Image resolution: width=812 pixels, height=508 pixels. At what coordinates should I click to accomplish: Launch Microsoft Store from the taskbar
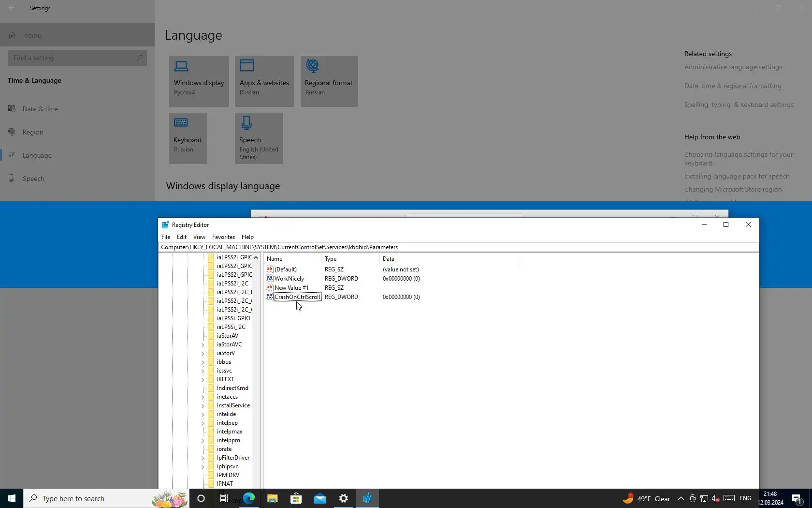[x=296, y=498]
